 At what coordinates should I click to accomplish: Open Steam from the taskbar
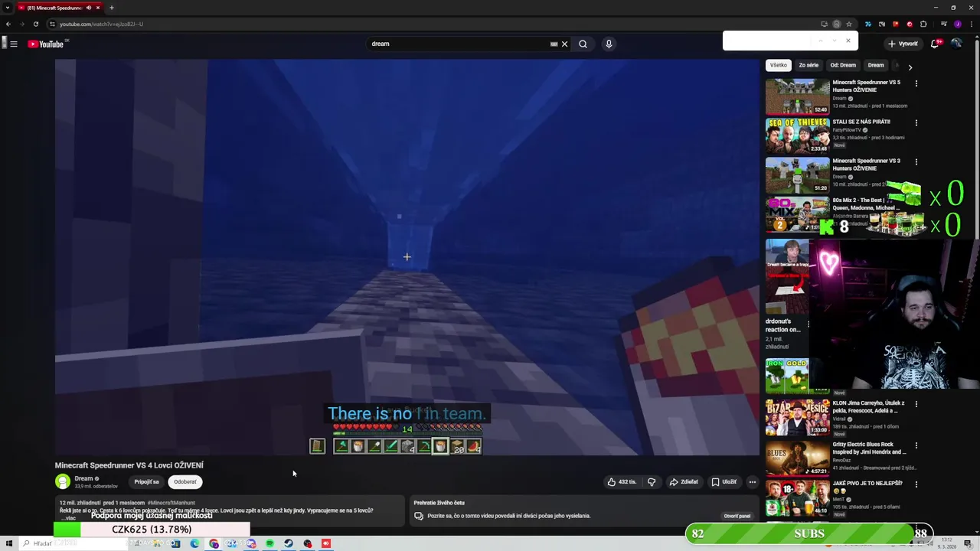[x=289, y=543]
